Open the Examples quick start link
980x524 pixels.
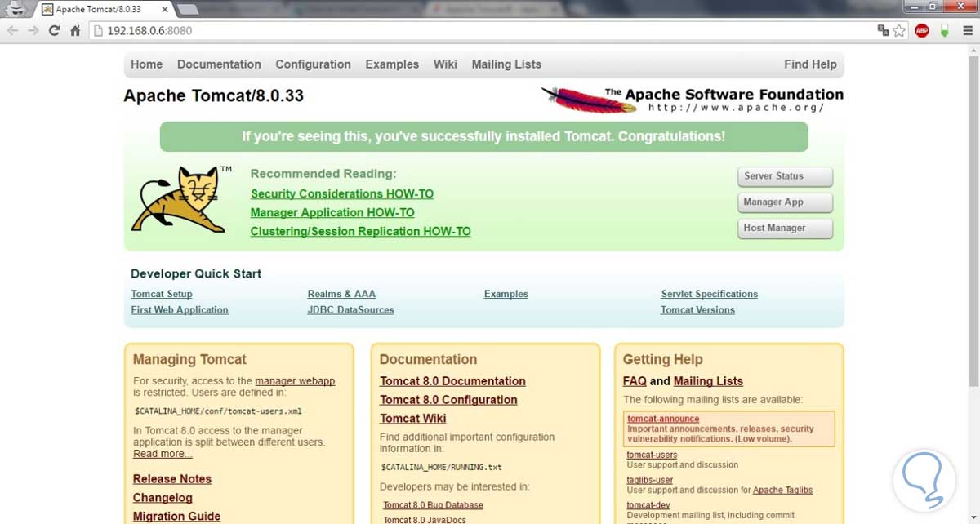click(506, 294)
